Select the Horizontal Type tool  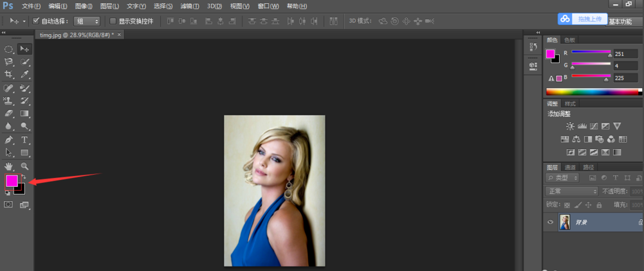[24, 139]
